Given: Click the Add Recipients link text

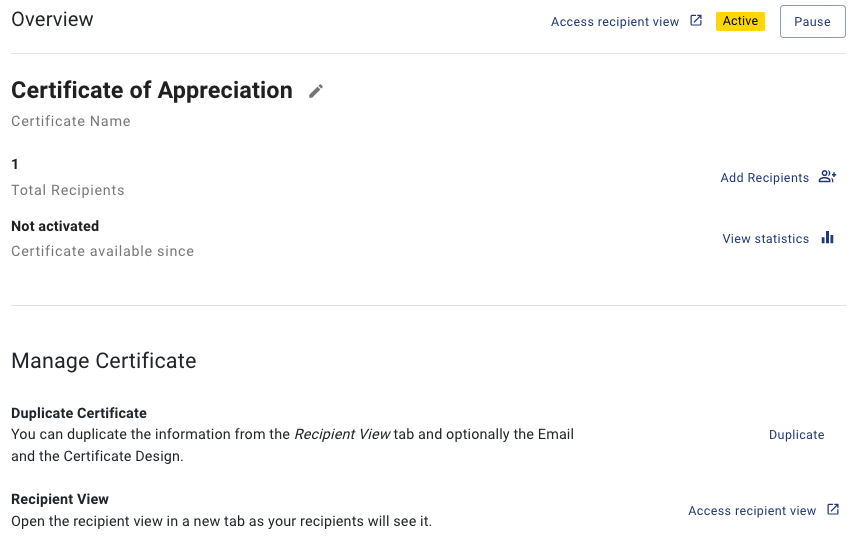Looking at the screenshot, I should point(764,178).
